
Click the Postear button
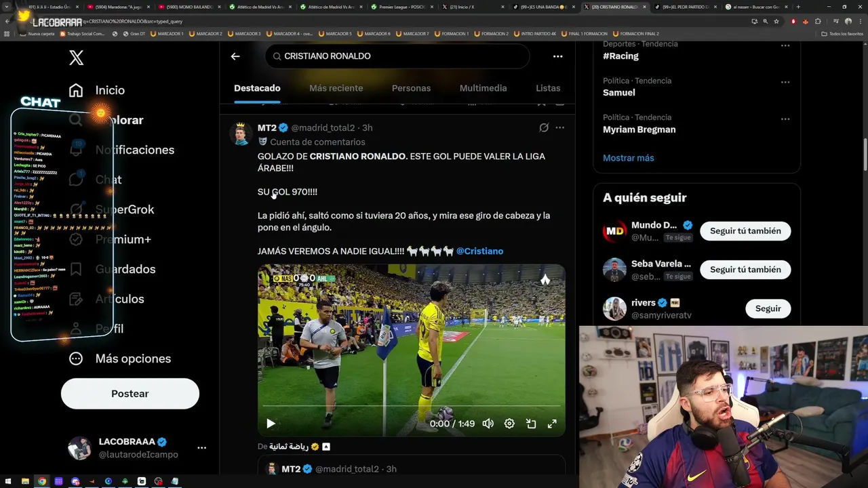pos(130,394)
